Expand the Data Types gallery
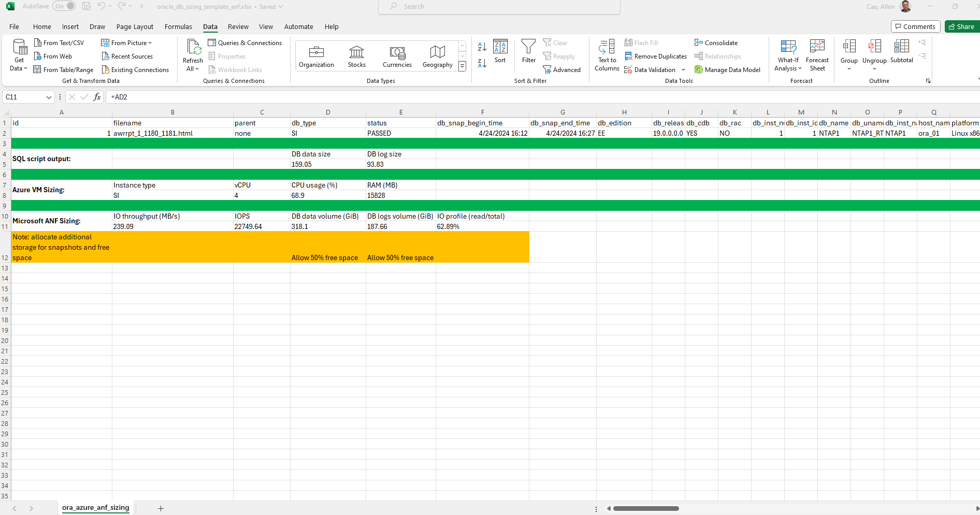The width and height of the screenshot is (980, 515). click(462, 66)
